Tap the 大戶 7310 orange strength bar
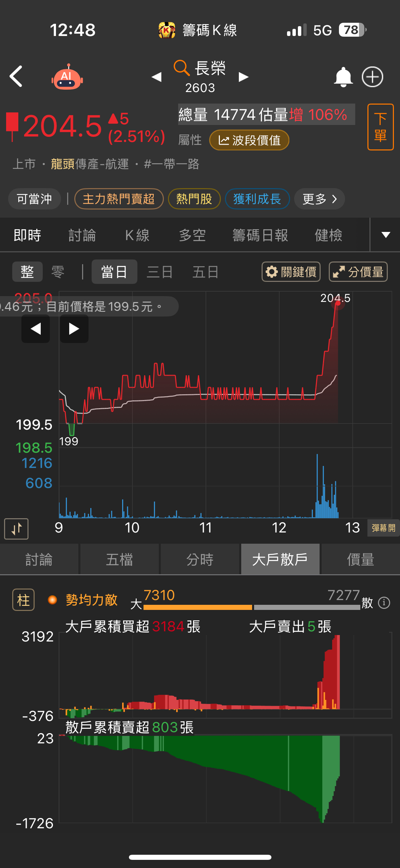 click(198, 607)
